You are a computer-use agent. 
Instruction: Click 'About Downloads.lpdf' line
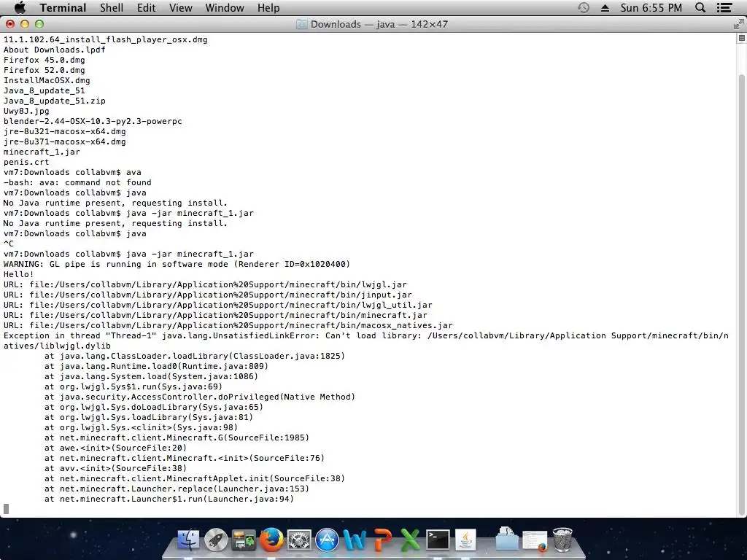pos(54,50)
